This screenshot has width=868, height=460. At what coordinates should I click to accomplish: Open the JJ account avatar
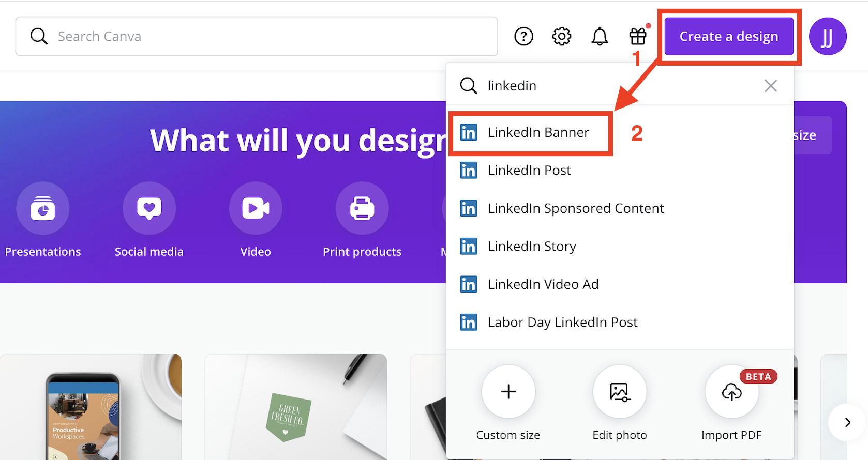pyautogui.click(x=828, y=36)
